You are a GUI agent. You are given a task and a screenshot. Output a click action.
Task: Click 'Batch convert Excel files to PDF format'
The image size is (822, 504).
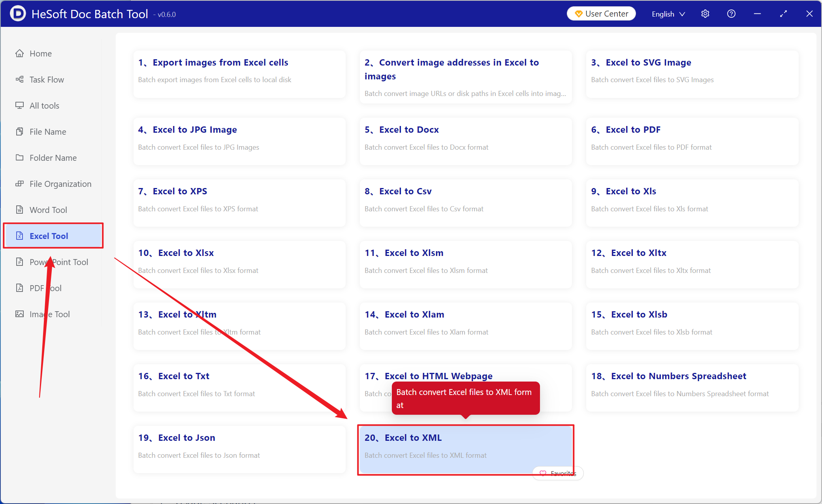click(651, 147)
